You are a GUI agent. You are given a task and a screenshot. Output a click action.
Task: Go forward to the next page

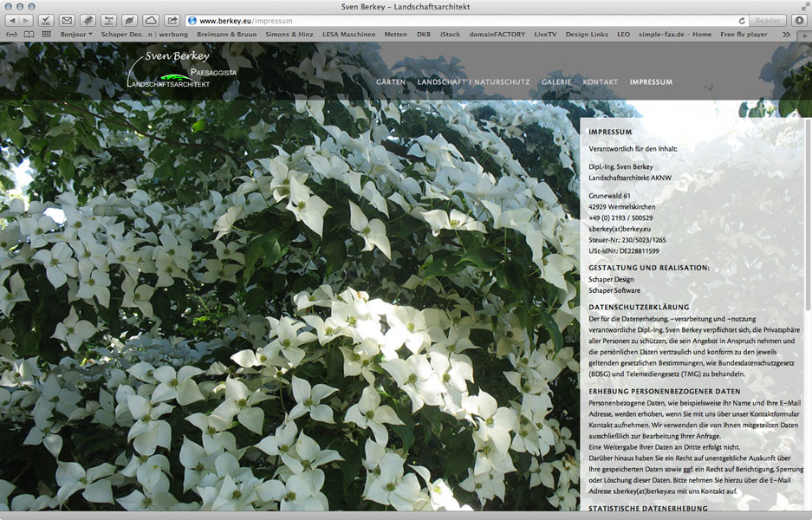pos(26,21)
